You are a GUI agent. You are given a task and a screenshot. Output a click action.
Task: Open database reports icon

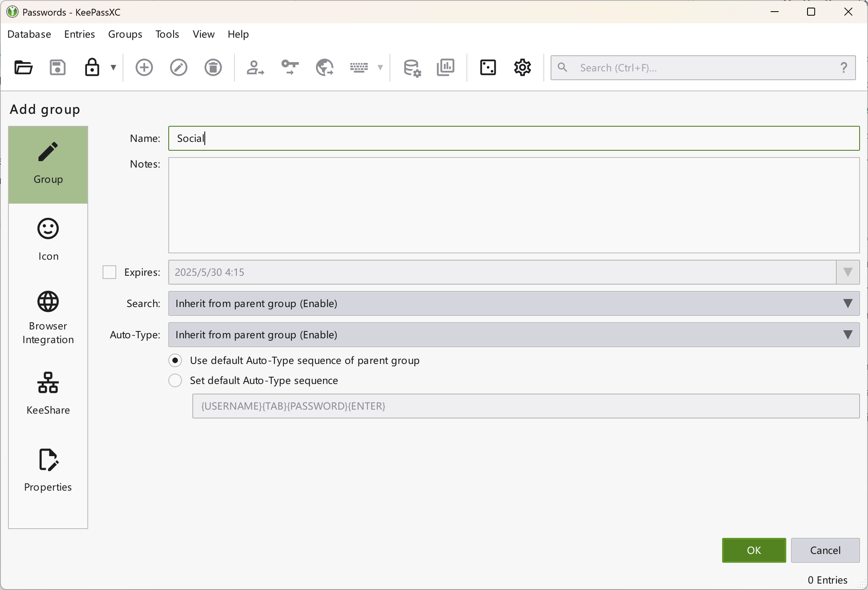click(446, 67)
